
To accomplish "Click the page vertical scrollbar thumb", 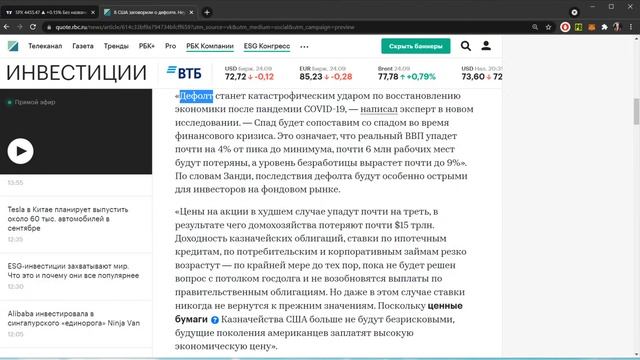I will (x=636, y=111).
